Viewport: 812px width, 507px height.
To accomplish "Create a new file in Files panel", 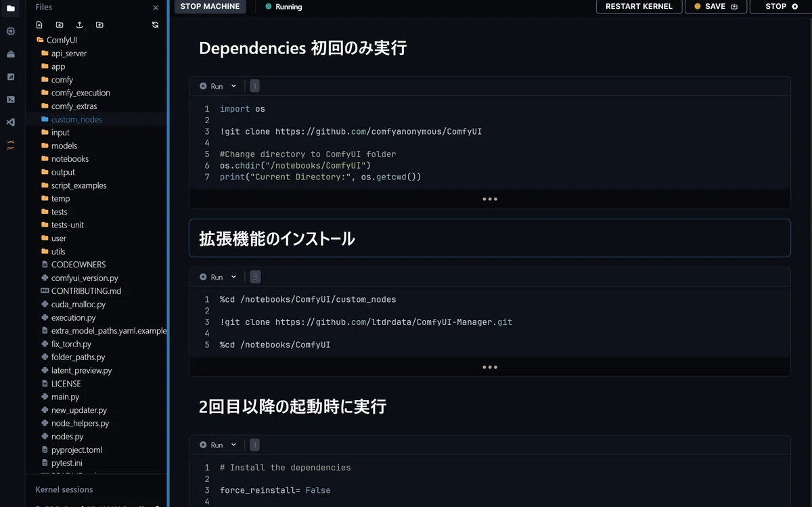I will click(39, 25).
